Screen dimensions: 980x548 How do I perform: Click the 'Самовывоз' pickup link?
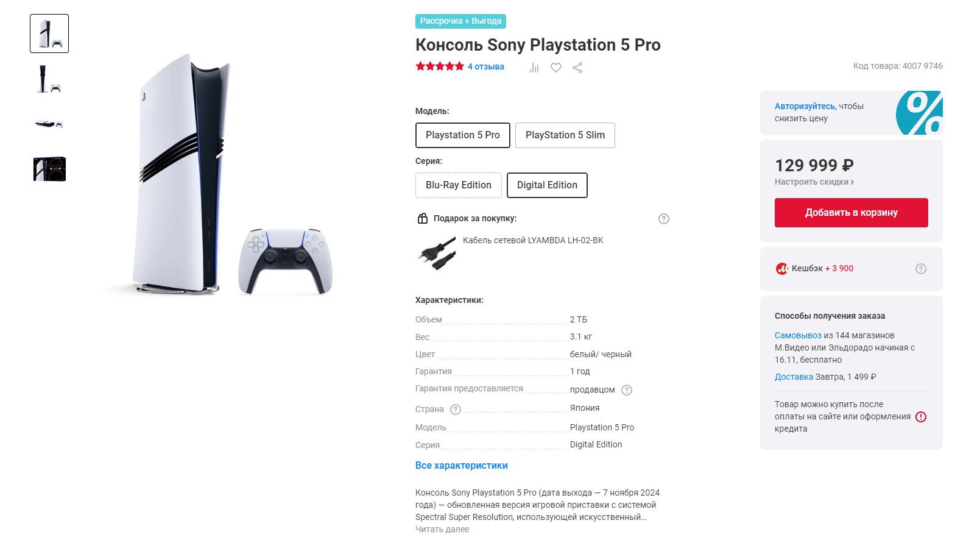point(798,335)
